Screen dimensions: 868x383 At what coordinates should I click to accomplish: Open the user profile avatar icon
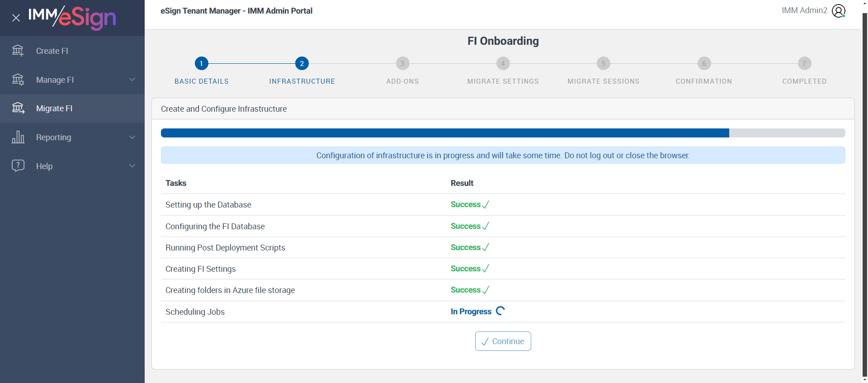tap(839, 11)
